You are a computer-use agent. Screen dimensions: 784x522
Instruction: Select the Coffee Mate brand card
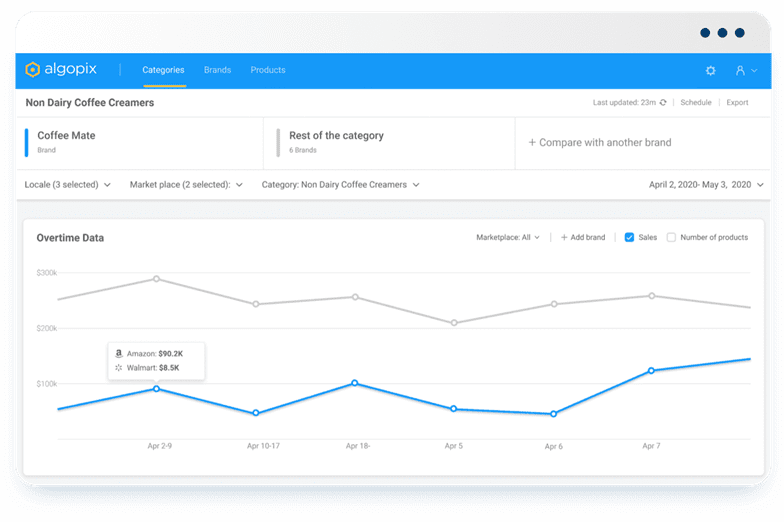[140, 143]
